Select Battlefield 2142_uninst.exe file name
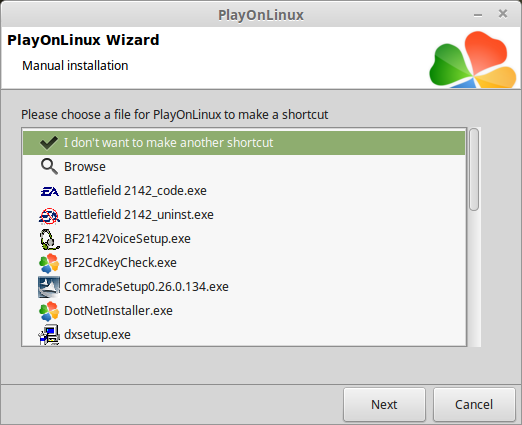 [x=139, y=215]
